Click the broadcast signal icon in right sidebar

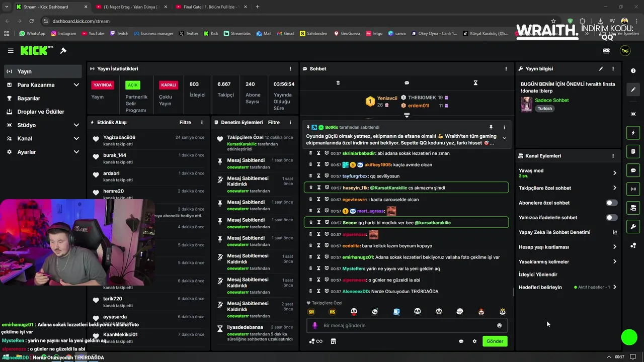click(633, 189)
